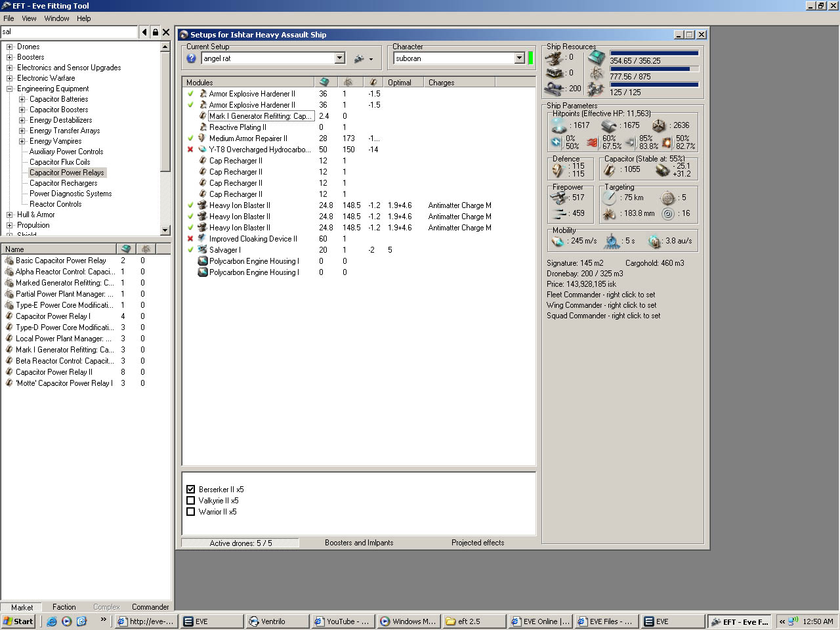Expand the Capacitor Batteries subcategory
Image resolution: width=840 pixels, height=630 pixels.
[x=22, y=99]
